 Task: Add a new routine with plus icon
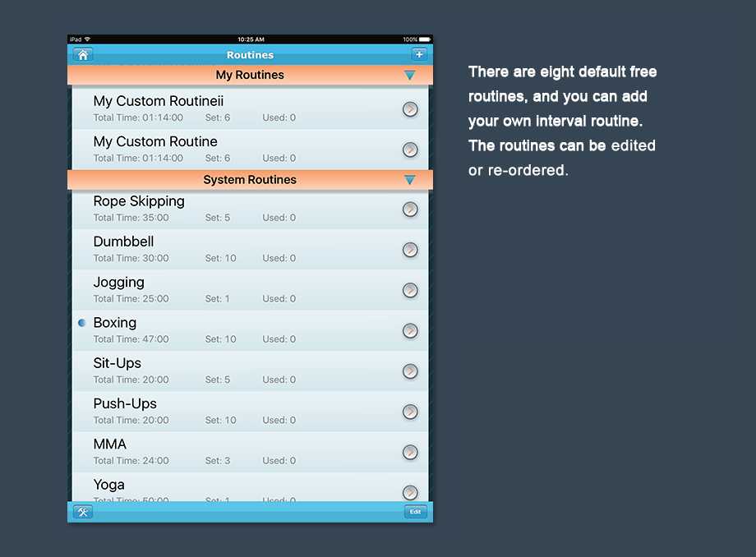coord(419,55)
